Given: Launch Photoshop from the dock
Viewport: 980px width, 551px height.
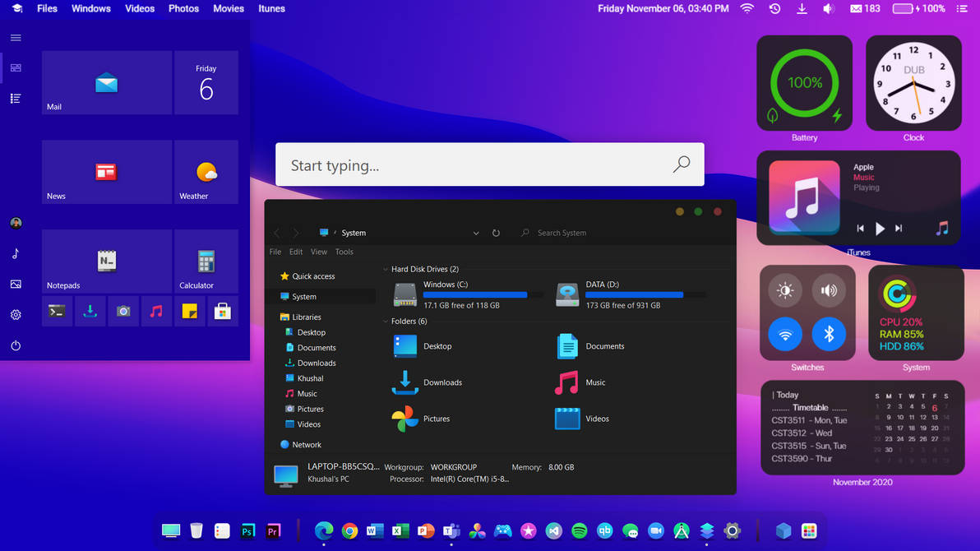Looking at the screenshot, I should click(x=247, y=531).
